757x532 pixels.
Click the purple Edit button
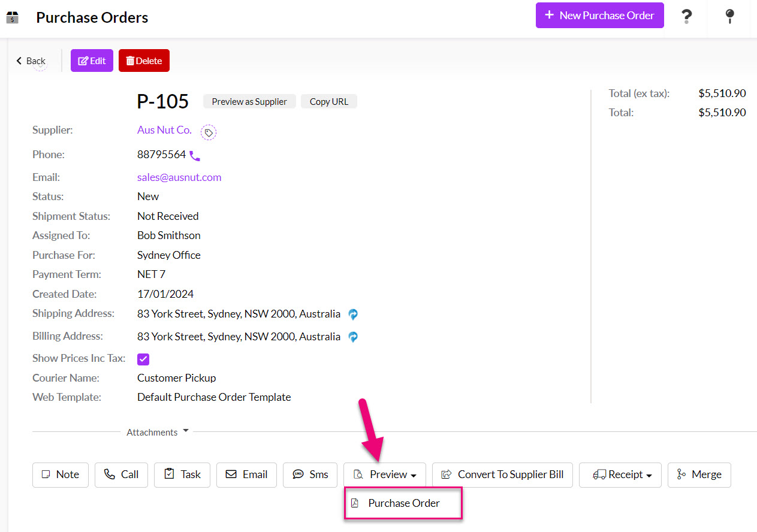coord(92,61)
